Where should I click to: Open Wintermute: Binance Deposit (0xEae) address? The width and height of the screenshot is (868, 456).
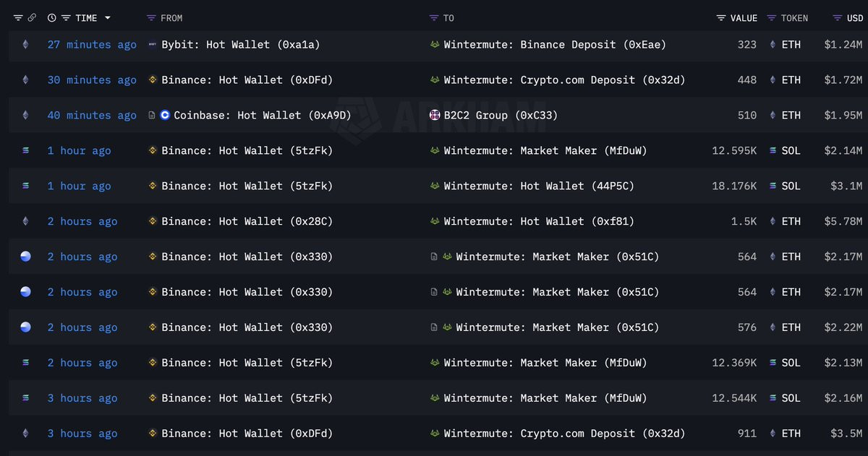pos(555,45)
